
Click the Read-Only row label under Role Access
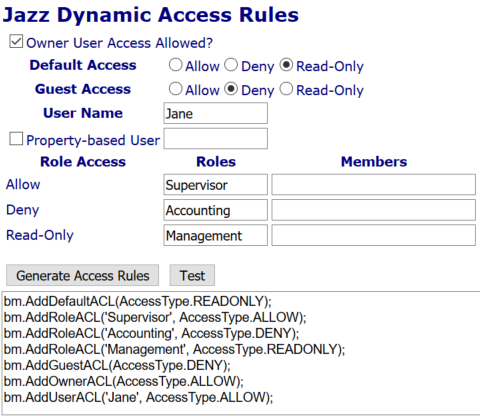click(40, 235)
